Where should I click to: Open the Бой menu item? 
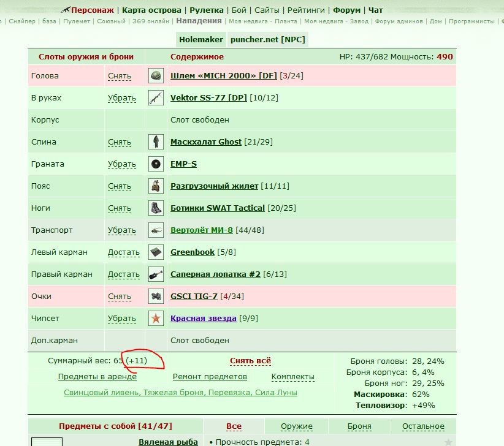tap(239, 10)
